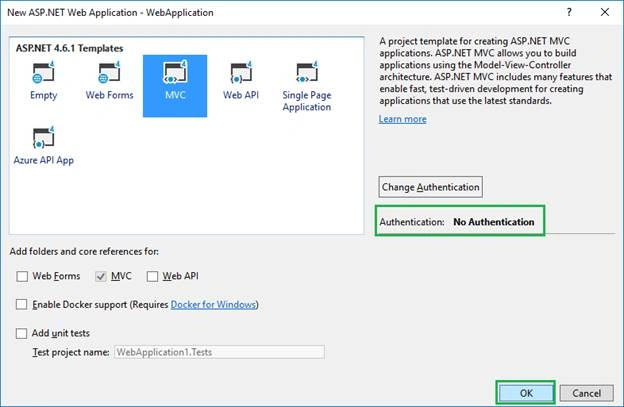624x407 pixels.
Task: Click the 'Test project name:' label
Action: point(71,352)
